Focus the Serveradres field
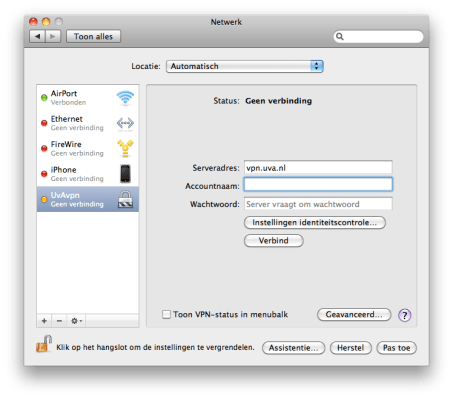Image resolution: width=453 pixels, height=399 pixels. (318, 168)
